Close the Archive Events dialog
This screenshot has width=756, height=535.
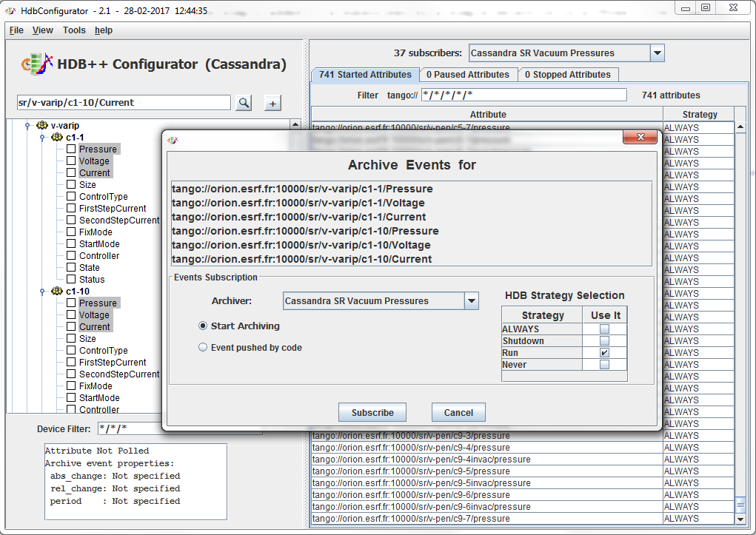640,138
